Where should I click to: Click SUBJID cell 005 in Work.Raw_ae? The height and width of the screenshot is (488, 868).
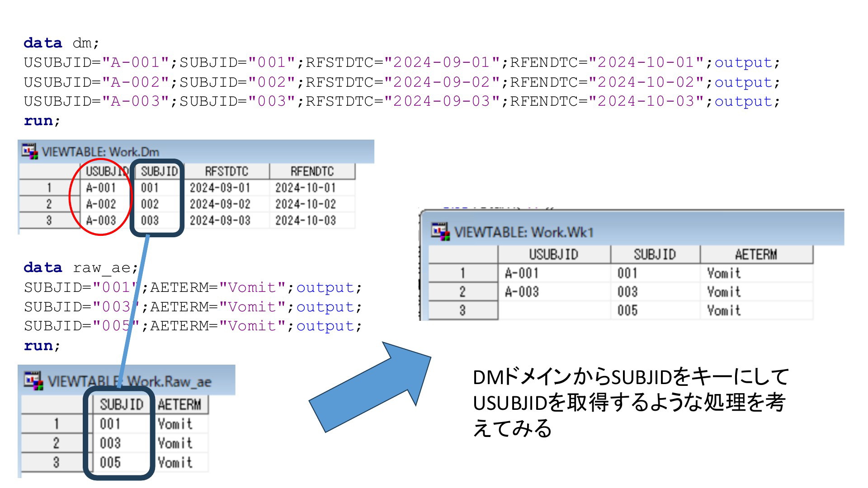[121, 463]
